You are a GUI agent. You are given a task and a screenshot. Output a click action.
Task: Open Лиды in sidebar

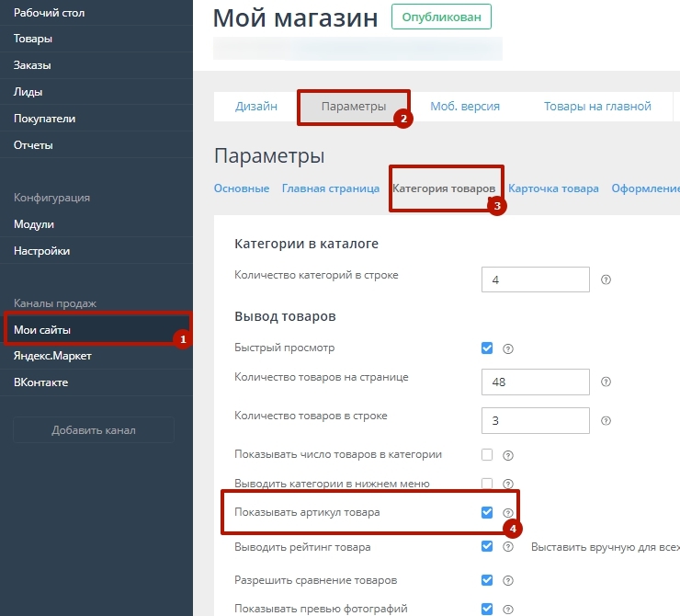click(96, 92)
